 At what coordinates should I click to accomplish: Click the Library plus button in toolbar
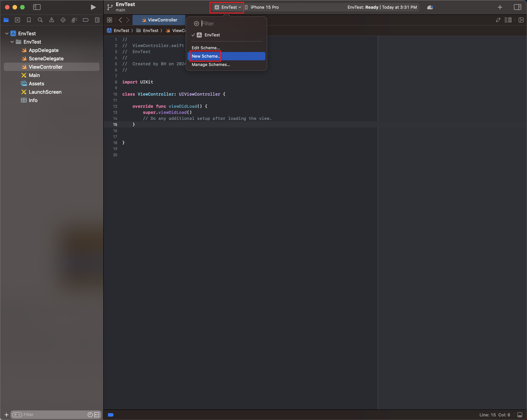[500, 7]
